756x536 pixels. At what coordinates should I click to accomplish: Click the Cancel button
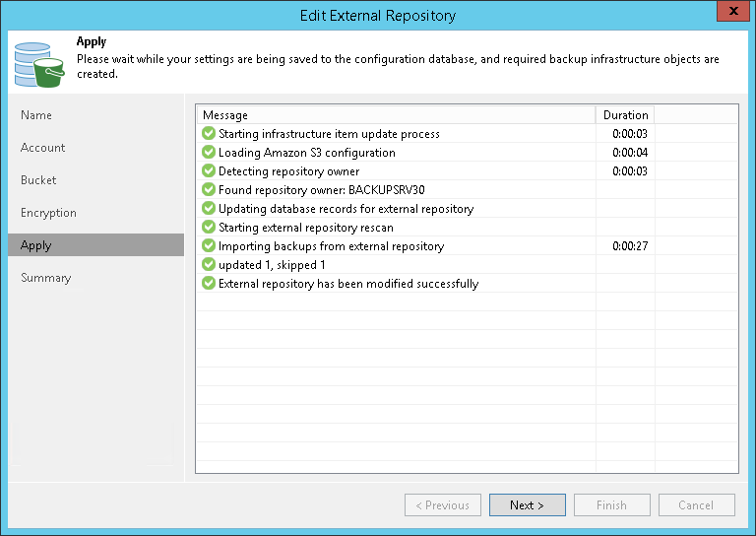click(x=696, y=505)
